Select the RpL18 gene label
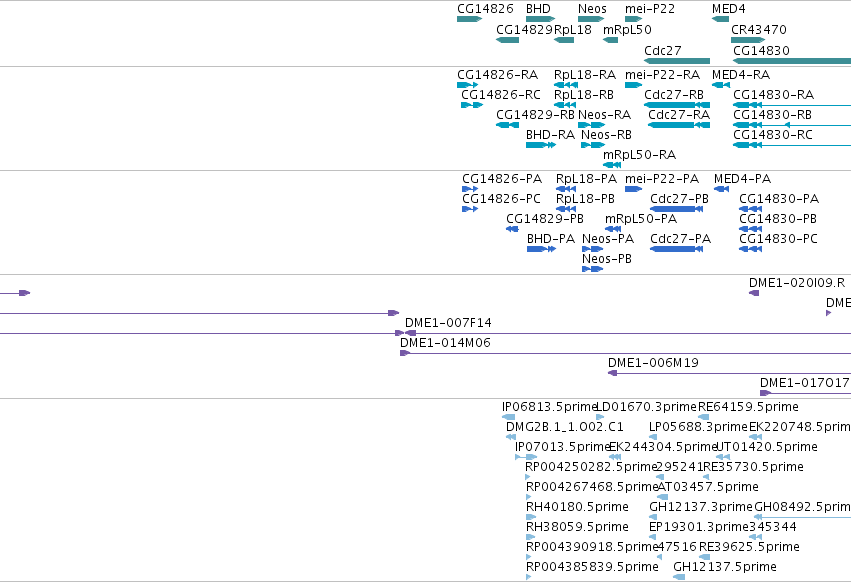 click(x=573, y=29)
